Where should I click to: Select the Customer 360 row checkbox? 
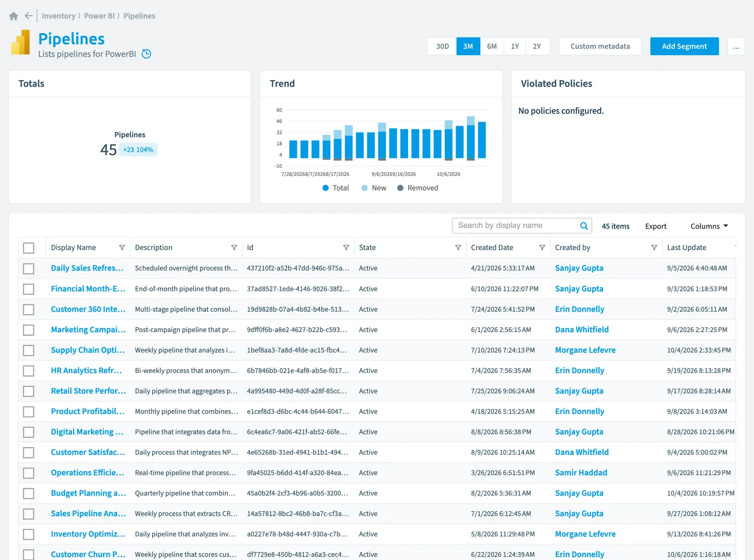tap(29, 309)
